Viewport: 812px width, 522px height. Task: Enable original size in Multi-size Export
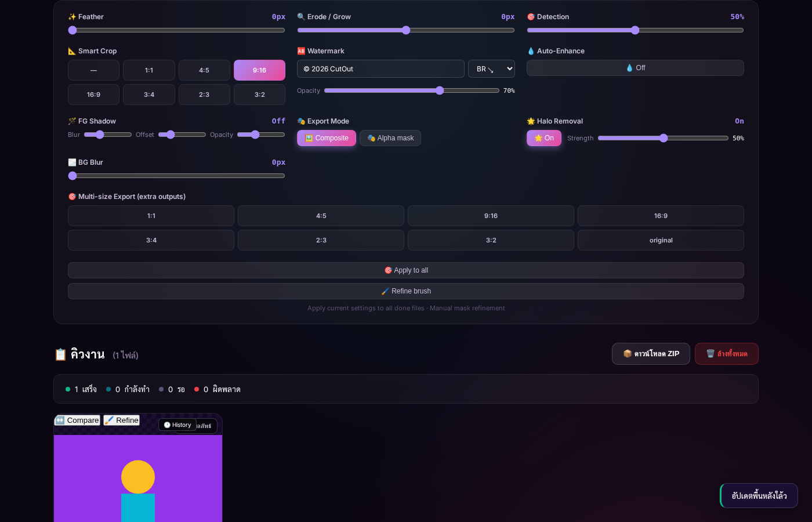pos(661,240)
